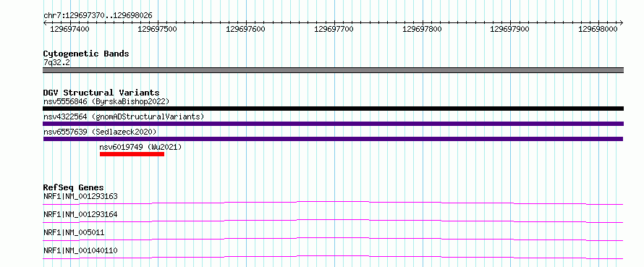Screen dimensions: 644x267
Task: Click the DGV Structural Variants track title
Action: click(x=101, y=93)
